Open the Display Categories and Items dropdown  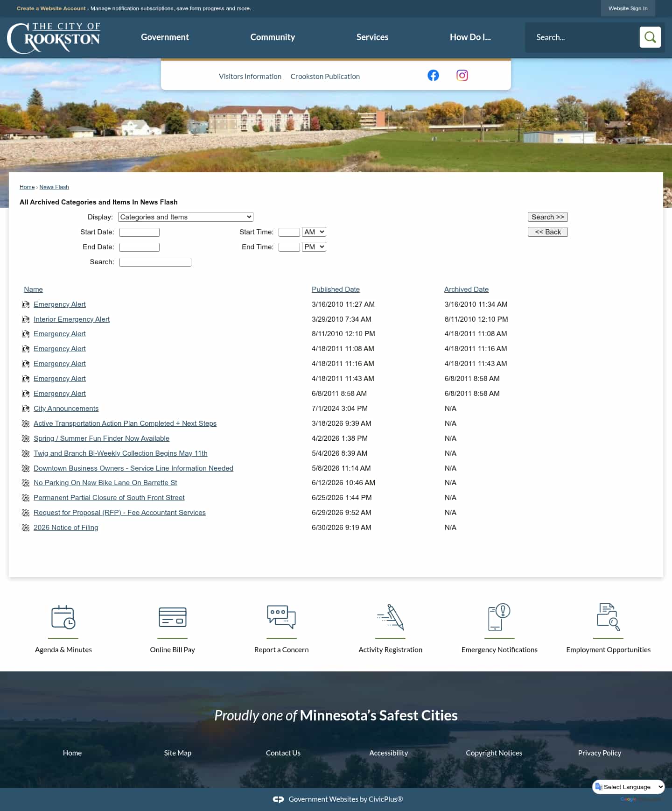[x=186, y=217]
